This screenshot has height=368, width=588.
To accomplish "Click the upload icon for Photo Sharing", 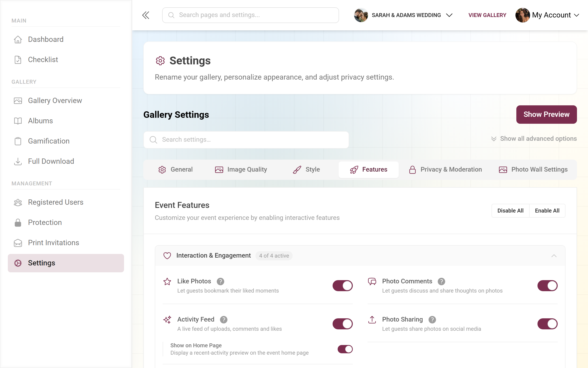I will (x=372, y=319).
